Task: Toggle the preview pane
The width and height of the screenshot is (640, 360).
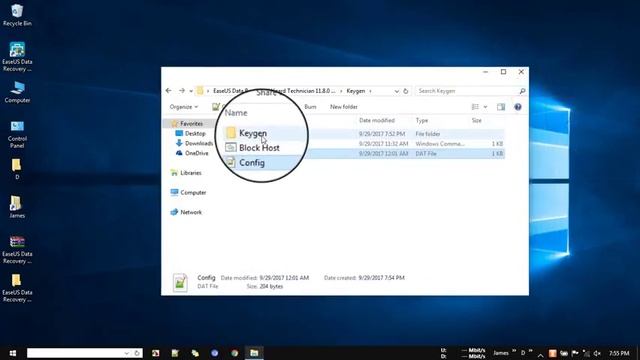Action: point(501,107)
